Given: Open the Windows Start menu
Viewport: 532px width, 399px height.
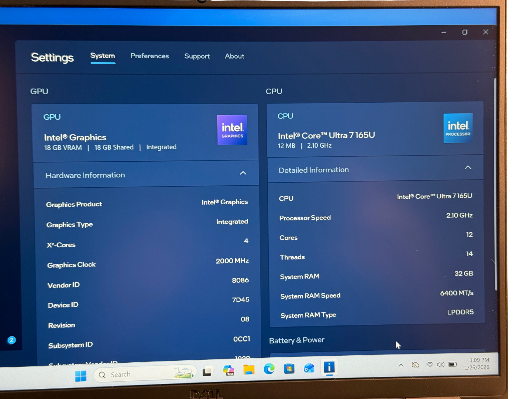Looking at the screenshot, I should click(x=81, y=376).
